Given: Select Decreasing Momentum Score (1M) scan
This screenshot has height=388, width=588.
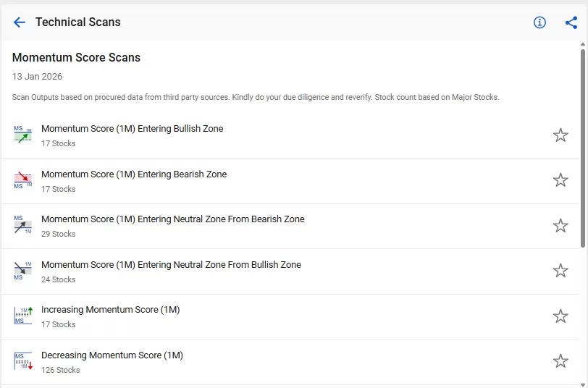Looking at the screenshot, I should [112, 355].
